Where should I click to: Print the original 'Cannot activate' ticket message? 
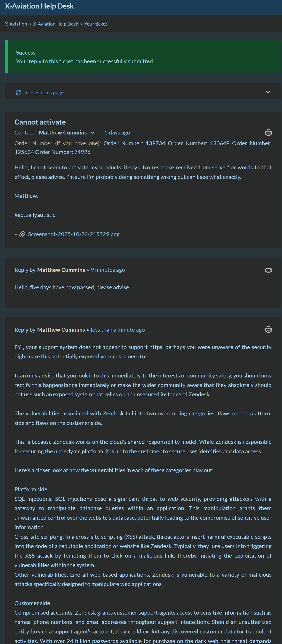(x=268, y=132)
